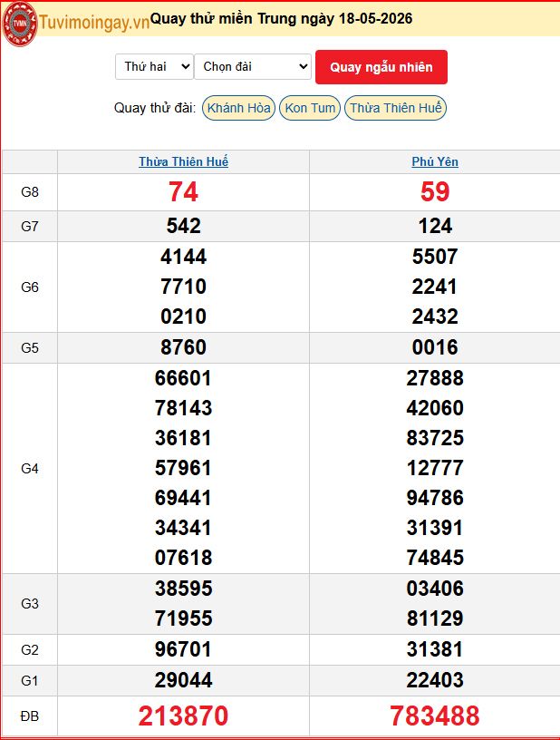Screen dimensions: 560x740
Task: Click the G2 number 31381
Action: tap(435, 649)
